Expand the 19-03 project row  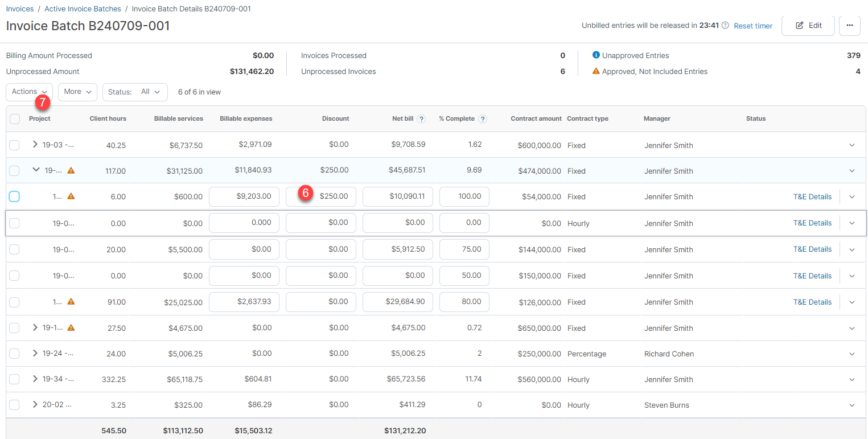pos(35,145)
